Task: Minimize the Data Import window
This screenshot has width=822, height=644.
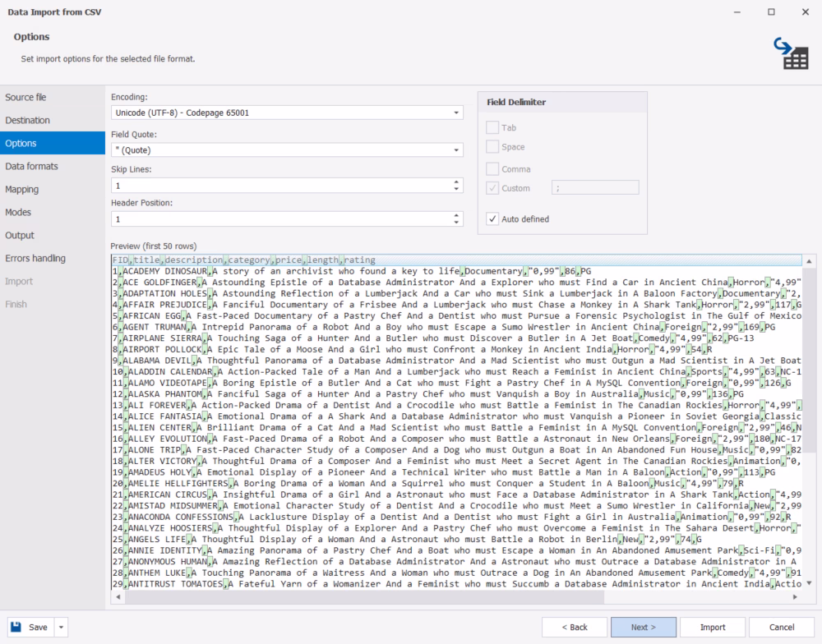Action: tap(737, 11)
